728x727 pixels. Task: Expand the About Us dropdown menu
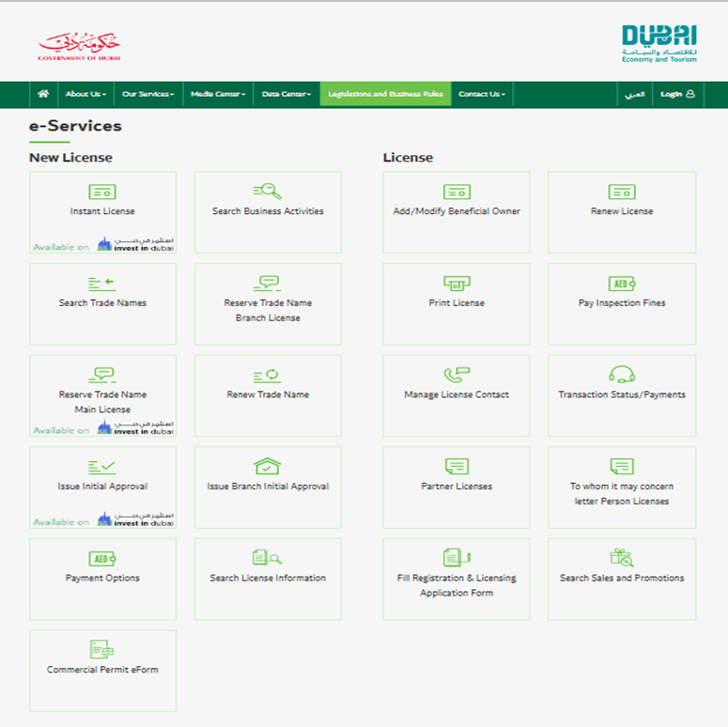tap(85, 94)
